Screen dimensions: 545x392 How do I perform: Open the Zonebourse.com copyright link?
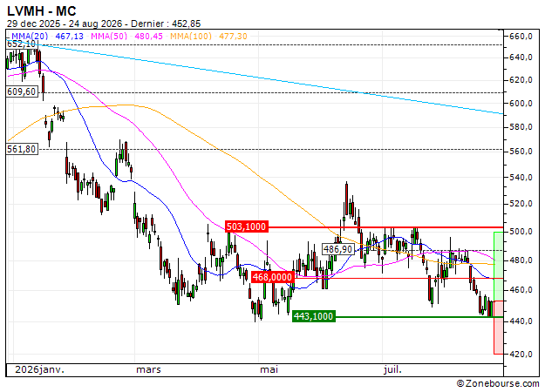click(498, 383)
